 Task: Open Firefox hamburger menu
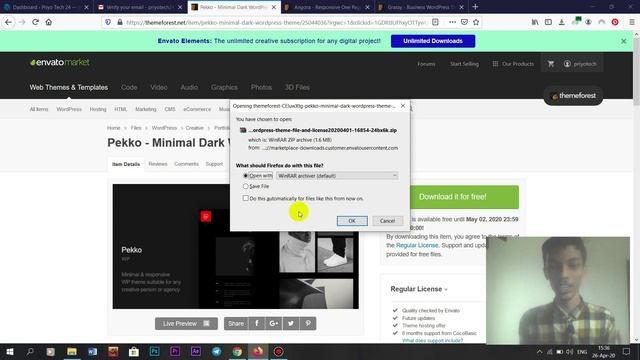pos(631,22)
